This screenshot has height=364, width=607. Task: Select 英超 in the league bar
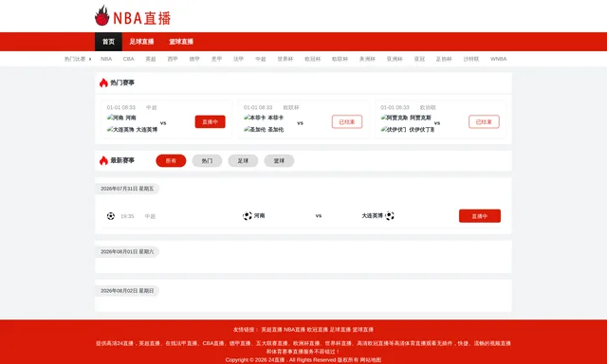coord(151,59)
